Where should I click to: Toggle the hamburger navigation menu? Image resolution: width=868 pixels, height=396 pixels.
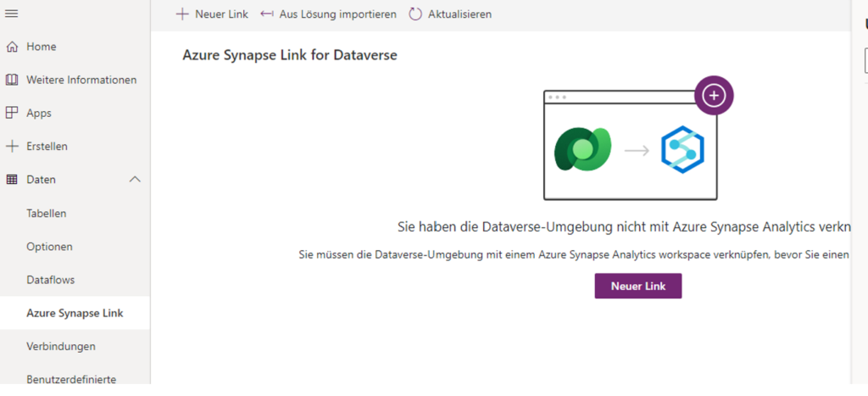coord(11,14)
